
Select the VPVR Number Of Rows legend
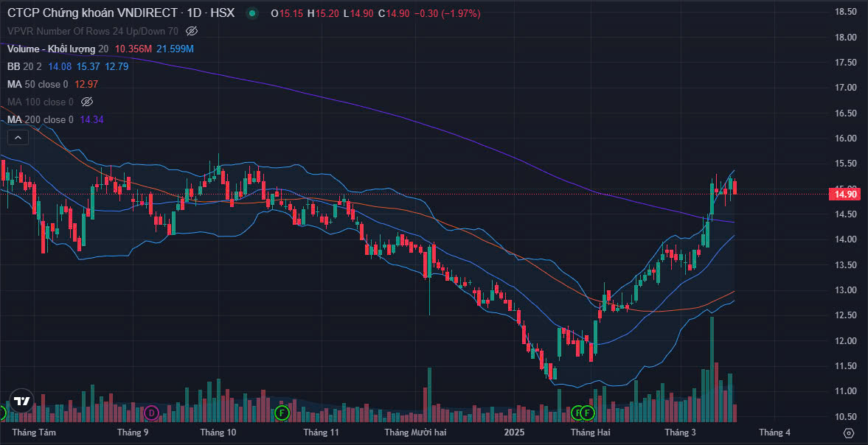coord(93,31)
